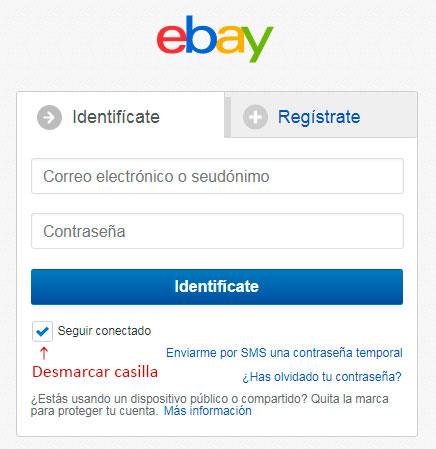
Task: Click the letter y in eBay logo
Action: [257, 44]
